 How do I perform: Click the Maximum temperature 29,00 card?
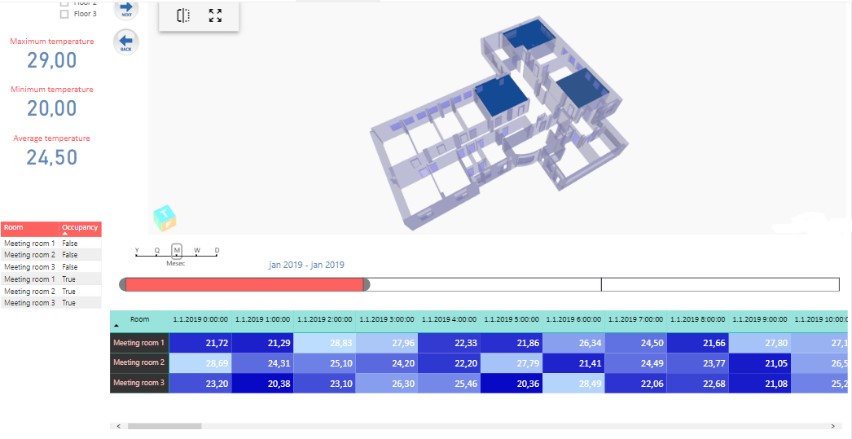click(52, 53)
